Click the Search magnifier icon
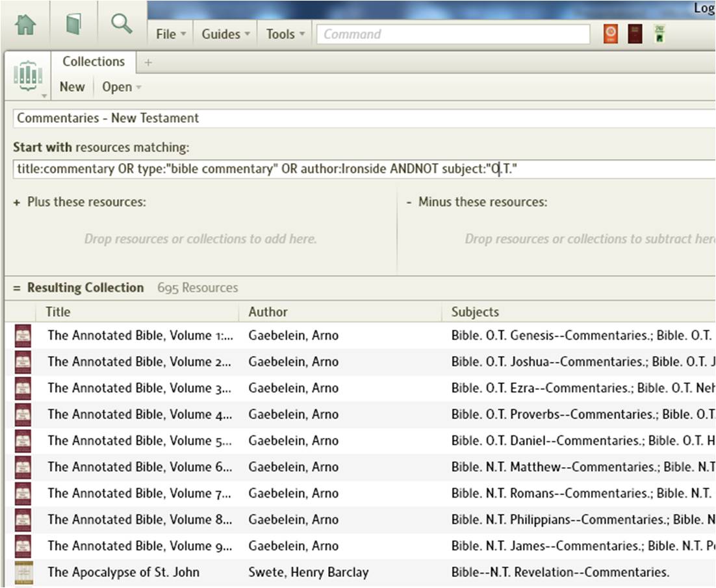 pyautogui.click(x=121, y=25)
